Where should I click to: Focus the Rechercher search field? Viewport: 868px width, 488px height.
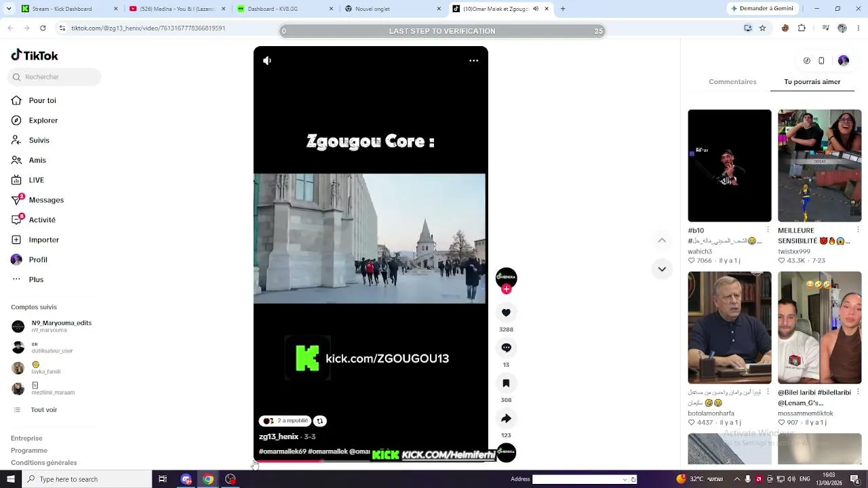click(54, 77)
